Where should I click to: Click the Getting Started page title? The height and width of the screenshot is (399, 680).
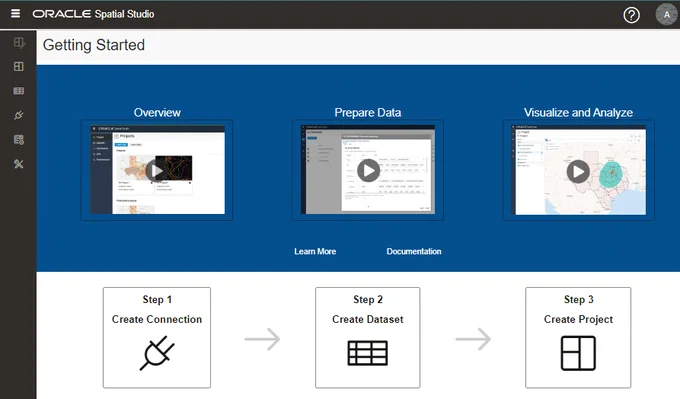coord(94,45)
